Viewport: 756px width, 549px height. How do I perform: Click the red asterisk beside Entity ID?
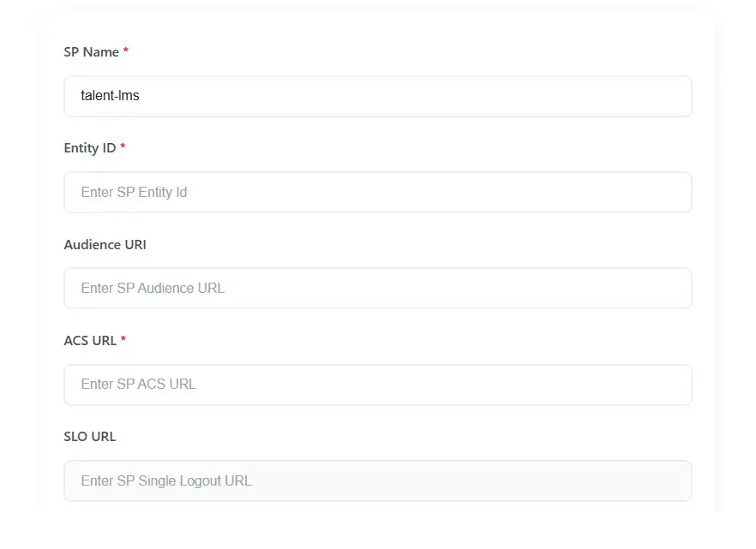click(x=122, y=147)
